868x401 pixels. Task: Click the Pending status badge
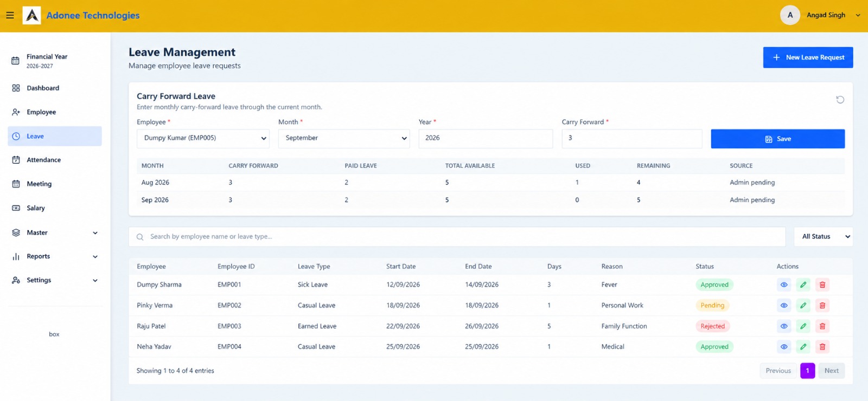[712, 306]
